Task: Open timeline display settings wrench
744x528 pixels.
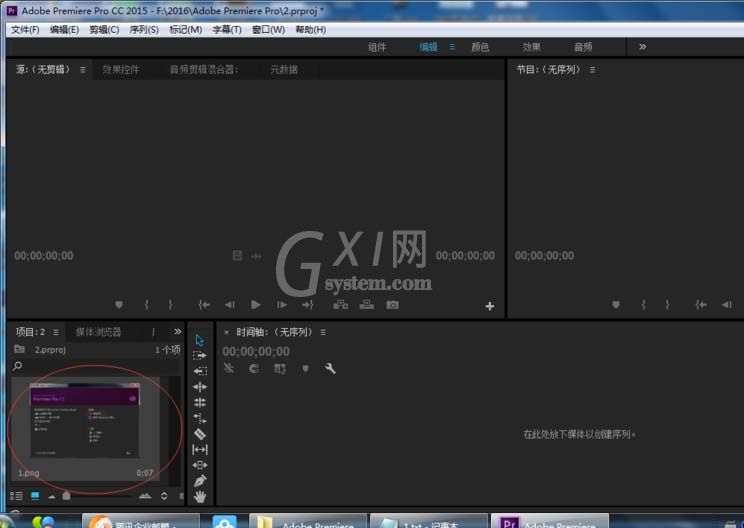Action: click(x=330, y=369)
